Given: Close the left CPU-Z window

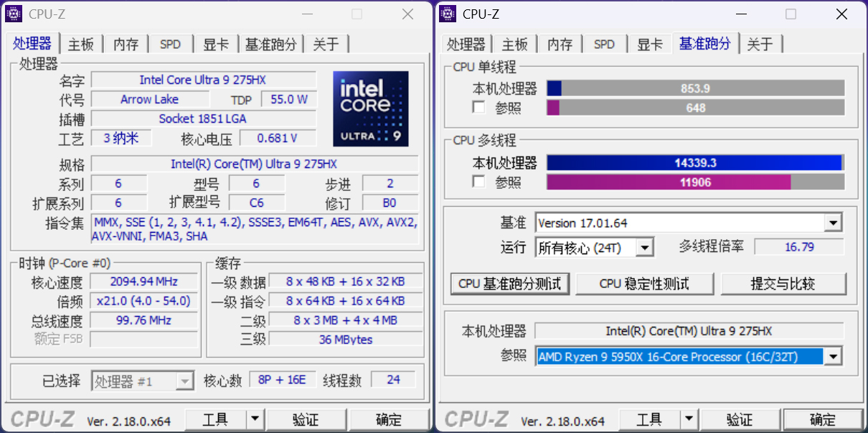Looking at the screenshot, I should pyautogui.click(x=407, y=14).
